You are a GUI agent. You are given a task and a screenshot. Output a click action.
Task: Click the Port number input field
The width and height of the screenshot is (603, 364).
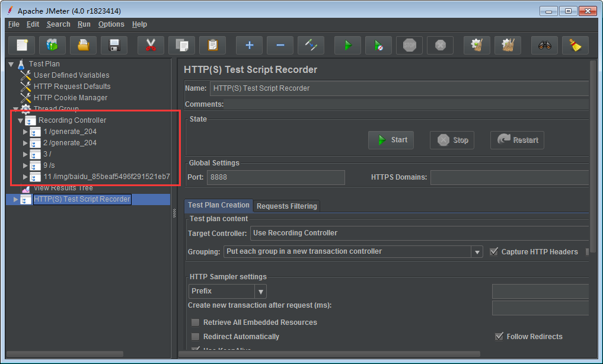point(276,177)
